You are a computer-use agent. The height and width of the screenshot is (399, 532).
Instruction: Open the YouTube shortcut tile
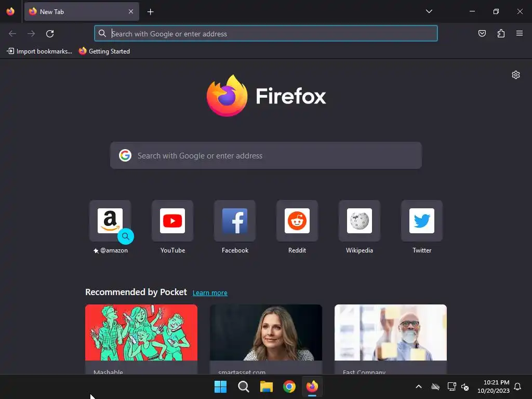[x=172, y=221]
